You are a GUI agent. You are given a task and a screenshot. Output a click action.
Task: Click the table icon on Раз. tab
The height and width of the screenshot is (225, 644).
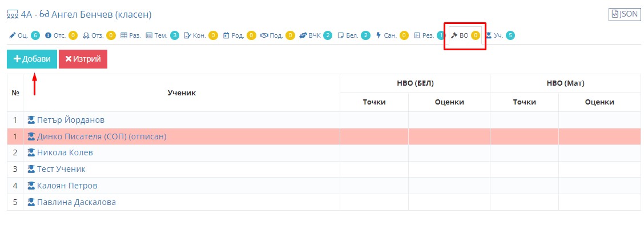point(124,36)
